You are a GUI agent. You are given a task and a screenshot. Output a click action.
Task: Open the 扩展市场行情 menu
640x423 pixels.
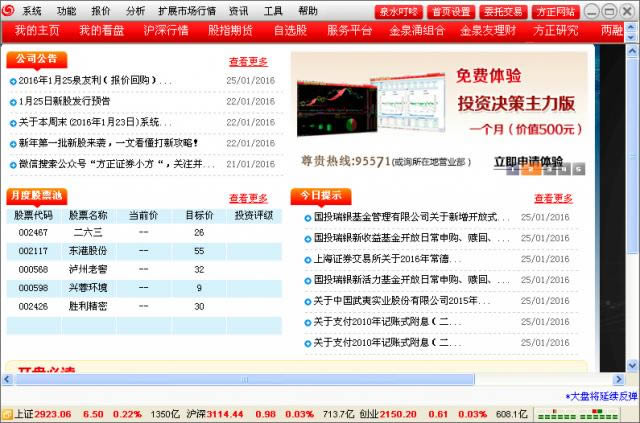tap(186, 11)
